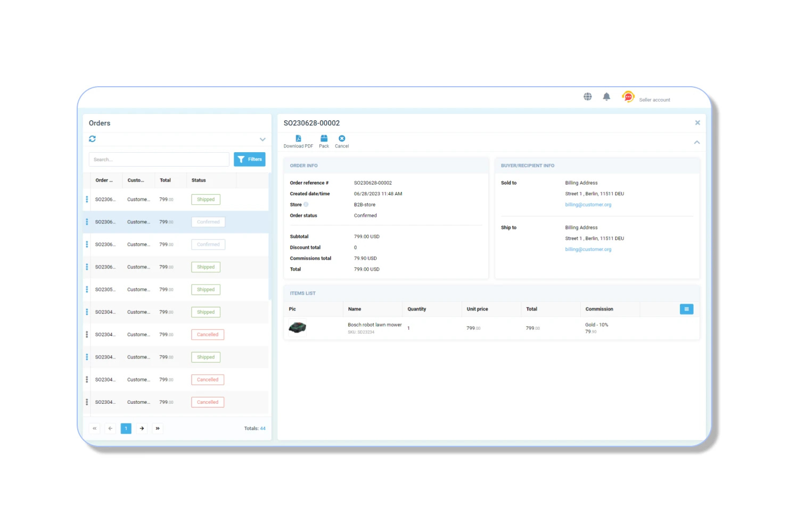Open items list column settings button

pos(686,309)
